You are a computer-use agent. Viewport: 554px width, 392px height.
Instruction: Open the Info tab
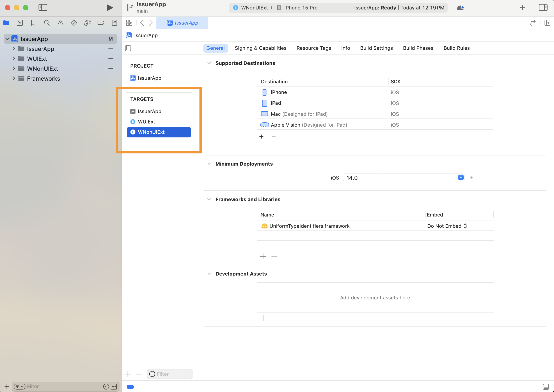click(x=345, y=48)
